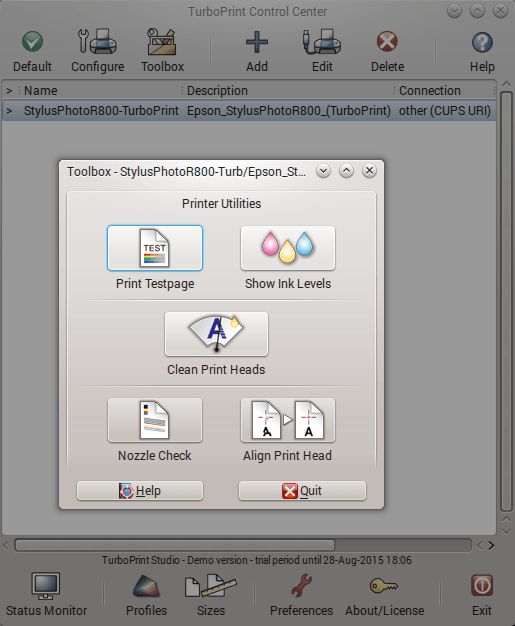This screenshot has width=515, height=626.
Task: Open Preferences with wrench icon
Action: point(301,595)
